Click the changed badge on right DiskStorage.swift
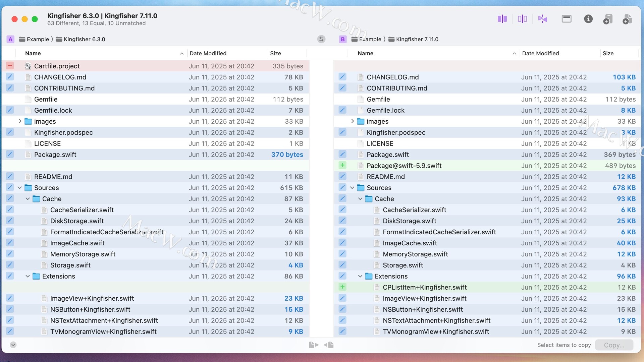This screenshot has height=362, width=644. pyautogui.click(x=342, y=221)
